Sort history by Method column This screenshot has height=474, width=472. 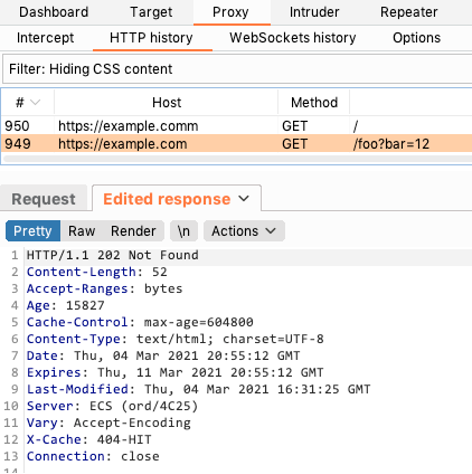click(x=314, y=102)
